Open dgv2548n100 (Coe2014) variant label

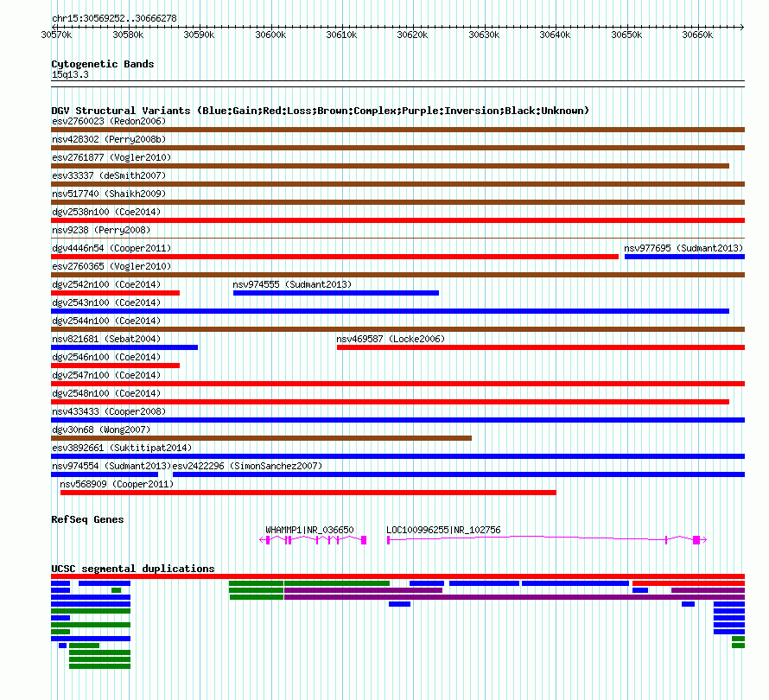click(x=106, y=393)
